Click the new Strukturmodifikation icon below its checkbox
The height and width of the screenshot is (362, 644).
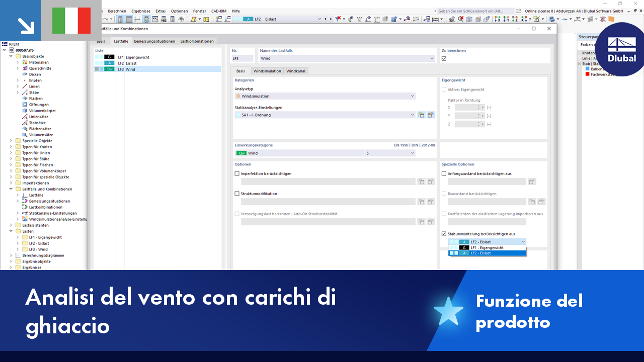[x=422, y=202]
